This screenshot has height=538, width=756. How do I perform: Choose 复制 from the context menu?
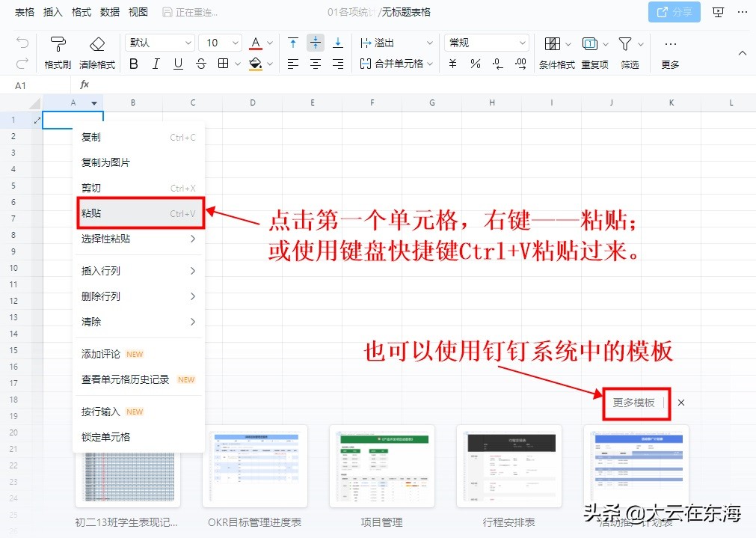tap(139, 137)
